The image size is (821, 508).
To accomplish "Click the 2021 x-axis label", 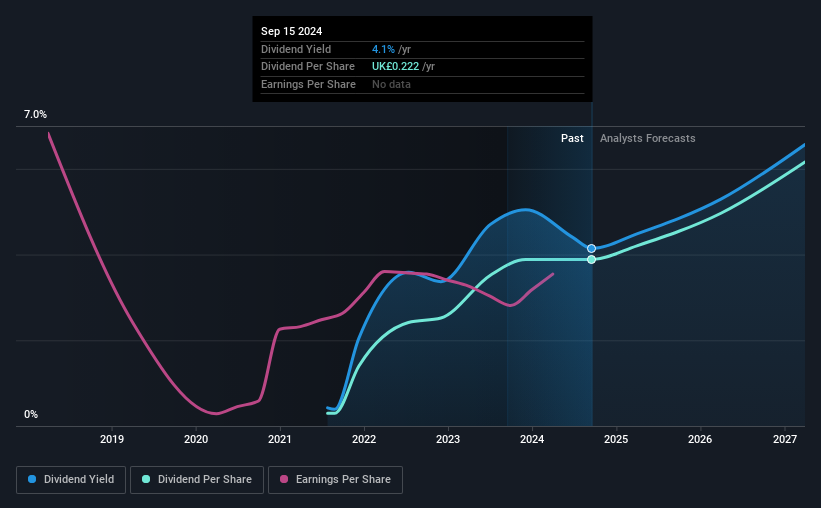I will pos(280,439).
